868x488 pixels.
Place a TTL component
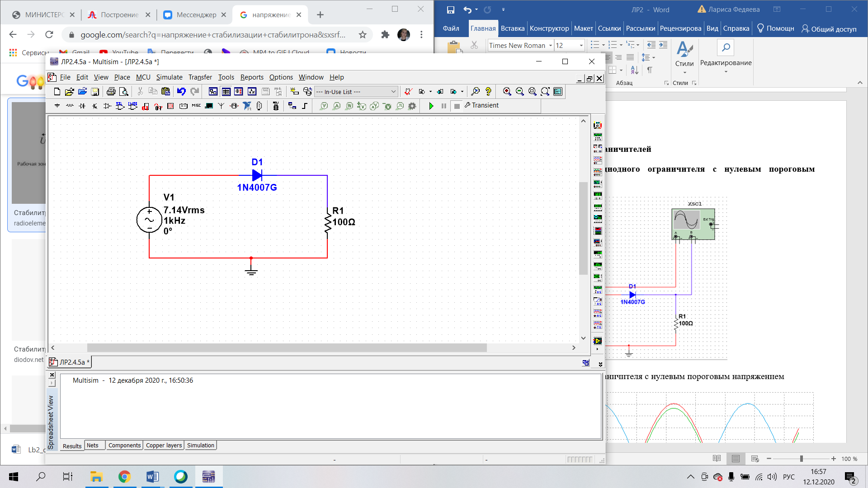tap(120, 106)
